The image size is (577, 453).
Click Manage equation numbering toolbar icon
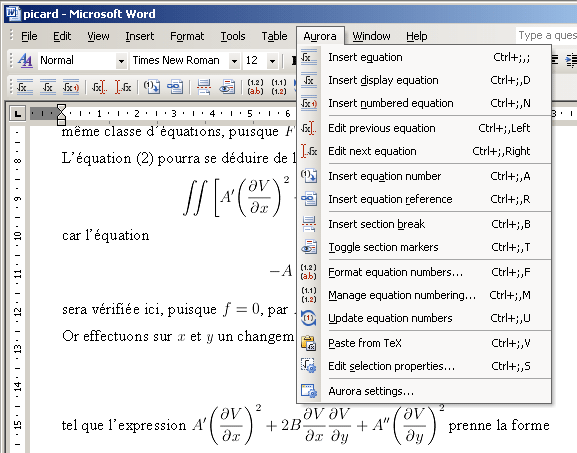click(279, 87)
